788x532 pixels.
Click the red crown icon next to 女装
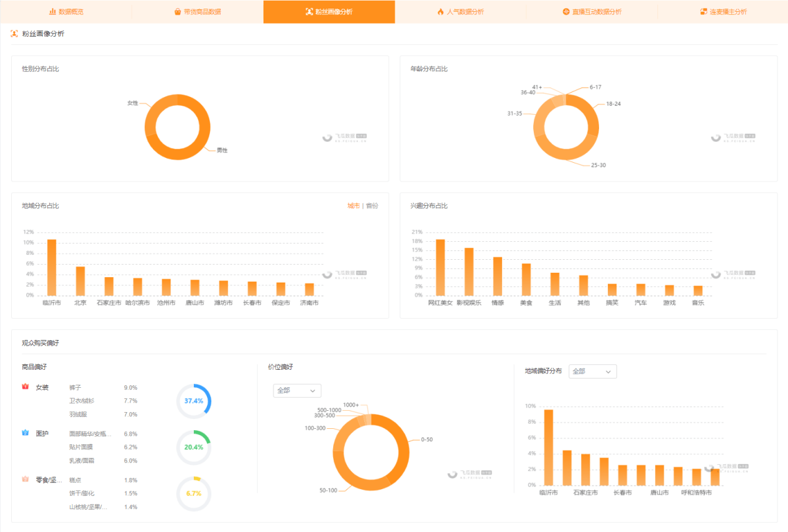click(25, 387)
